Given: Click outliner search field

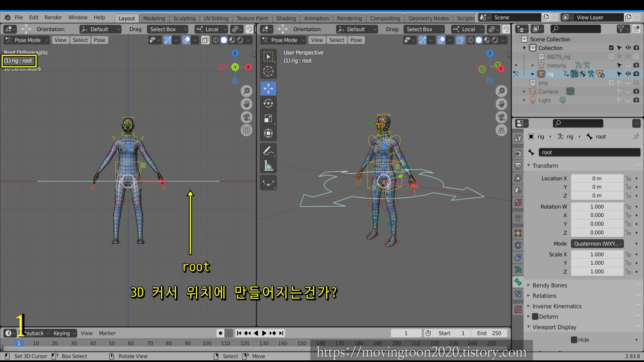Looking at the screenshot, I should tap(576, 29).
